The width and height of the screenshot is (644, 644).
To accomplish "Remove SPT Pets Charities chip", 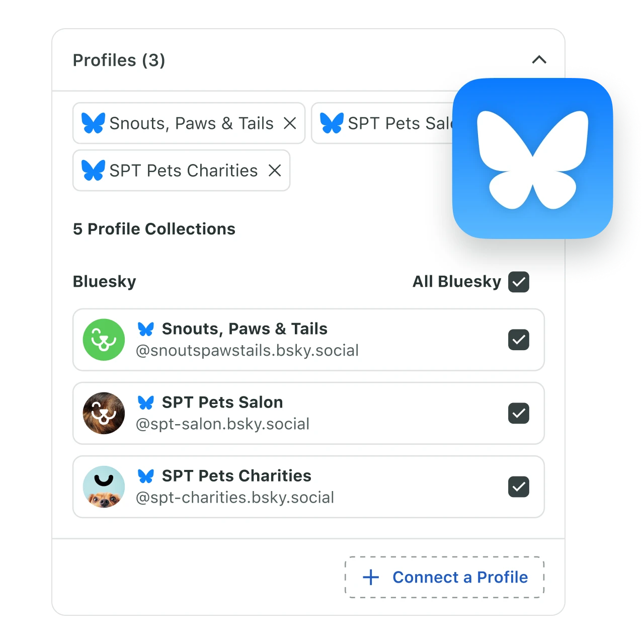I will [x=275, y=171].
